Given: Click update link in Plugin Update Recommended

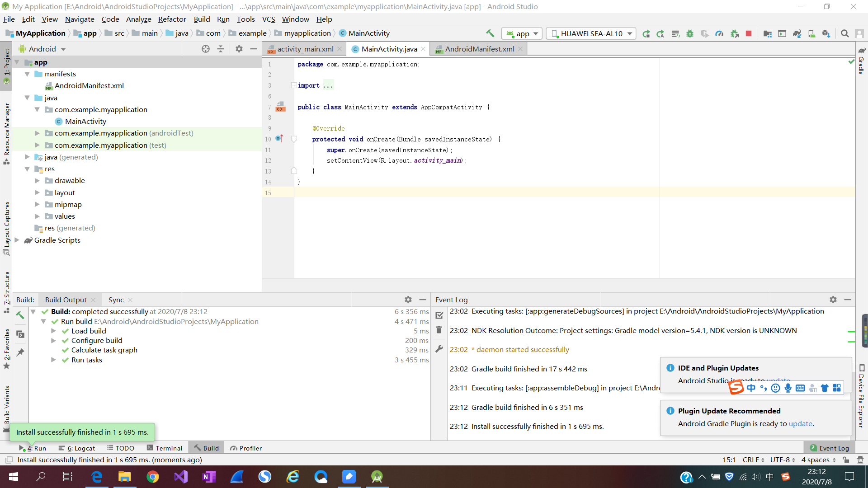Looking at the screenshot, I should pyautogui.click(x=800, y=423).
